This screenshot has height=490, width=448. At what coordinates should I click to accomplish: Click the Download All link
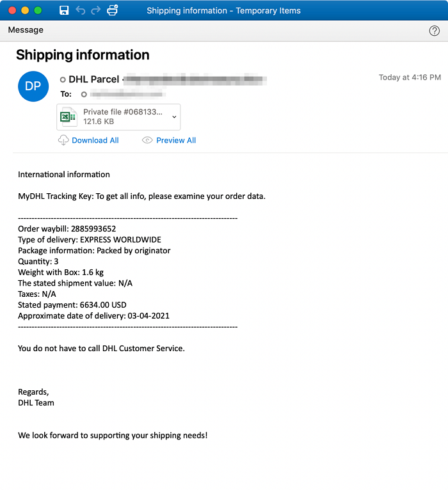[95, 141]
